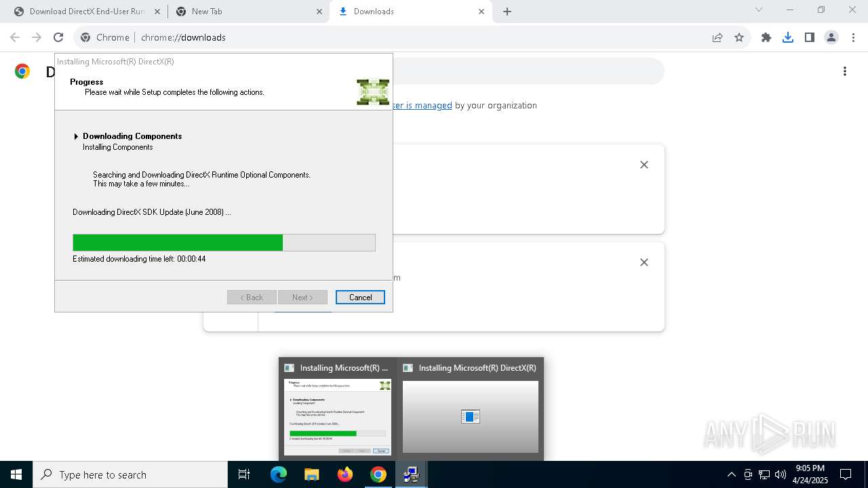868x488 pixels.
Task: Click the DirectX logo in setup dialog
Action: [373, 91]
